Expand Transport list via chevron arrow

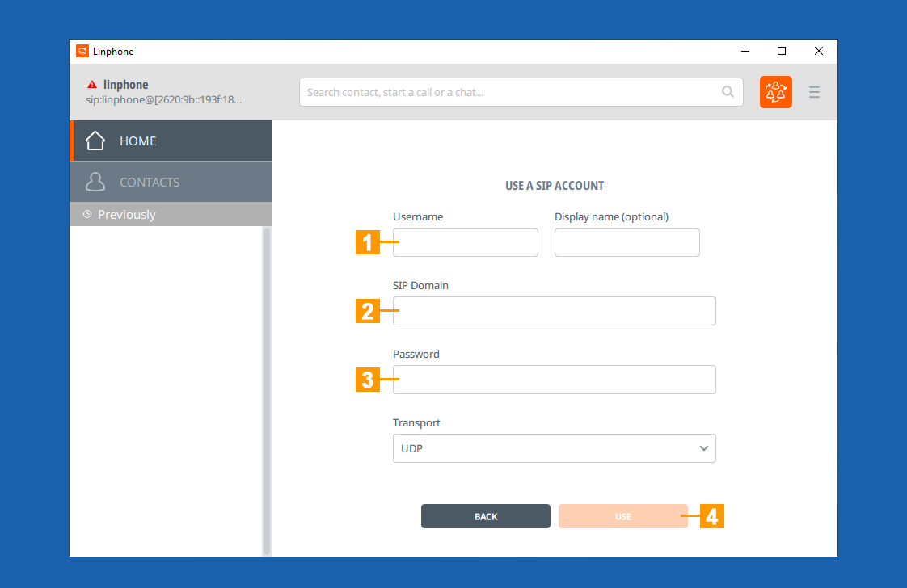pos(703,448)
